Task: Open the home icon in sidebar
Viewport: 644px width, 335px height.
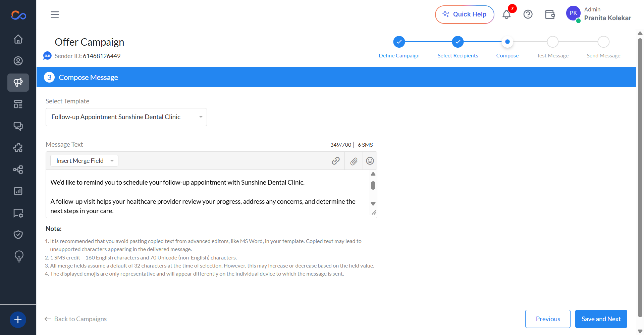Action: (x=18, y=39)
